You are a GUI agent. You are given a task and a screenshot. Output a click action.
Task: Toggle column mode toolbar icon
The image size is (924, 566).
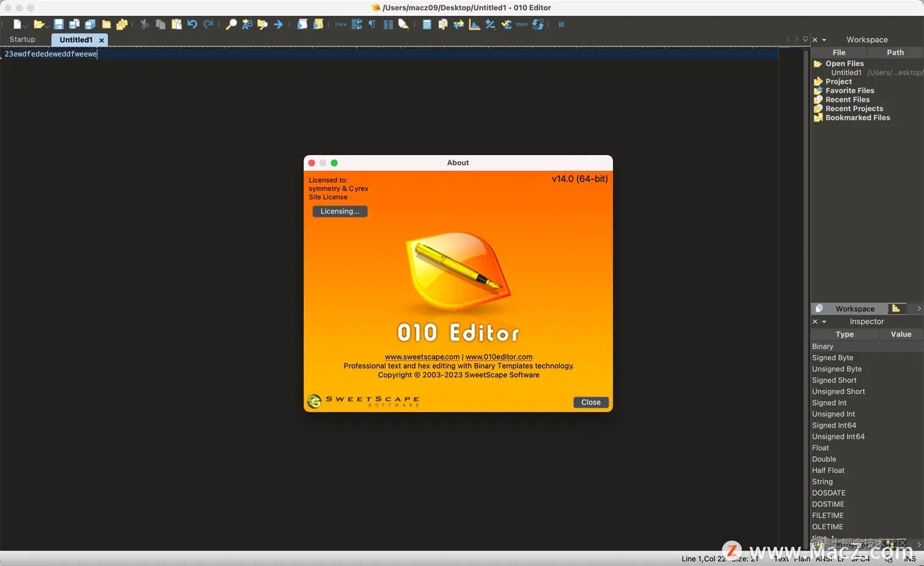pyautogui.click(x=388, y=24)
